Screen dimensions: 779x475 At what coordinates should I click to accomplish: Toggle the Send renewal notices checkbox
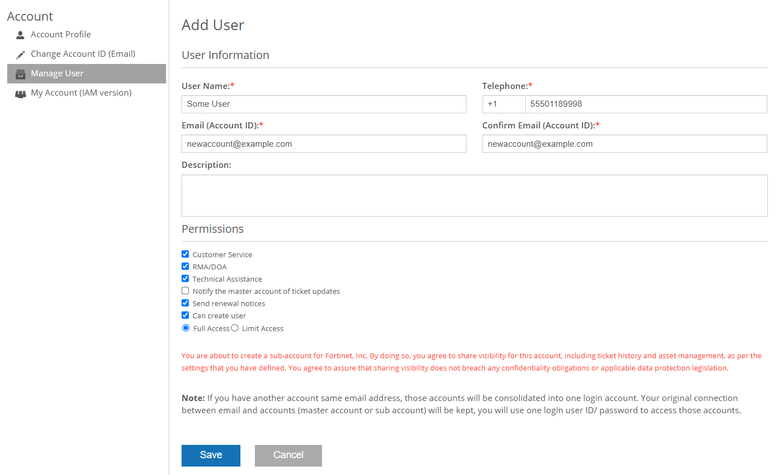(x=185, y=303)
